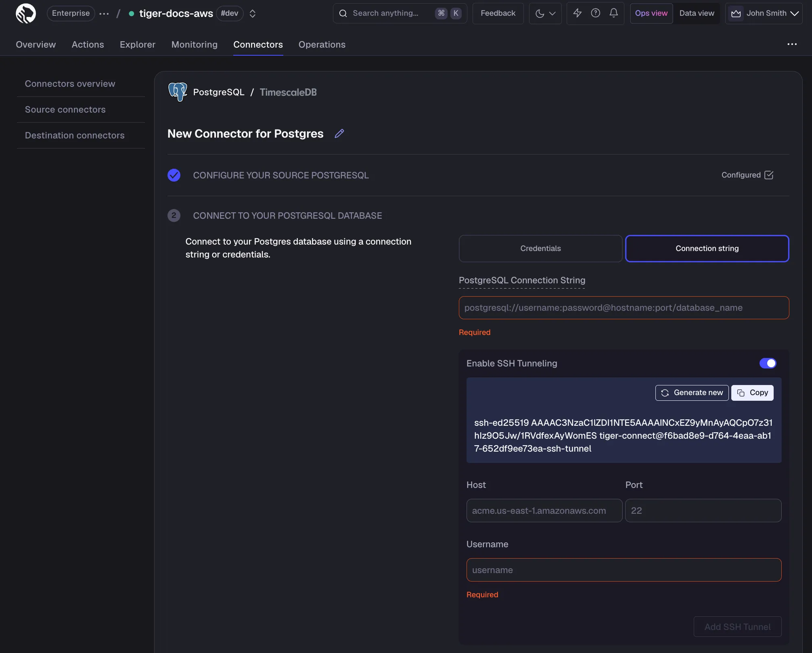The height and width of the screenshot is (653, 812).
Task: Click the crown icon beside John Smith
Action: pos(736,13)
